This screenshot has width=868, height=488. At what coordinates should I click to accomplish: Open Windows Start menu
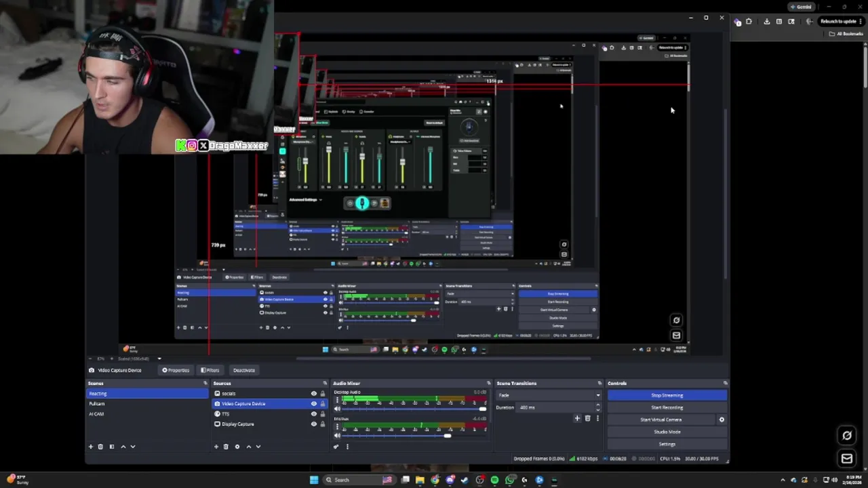click(314, 480)
